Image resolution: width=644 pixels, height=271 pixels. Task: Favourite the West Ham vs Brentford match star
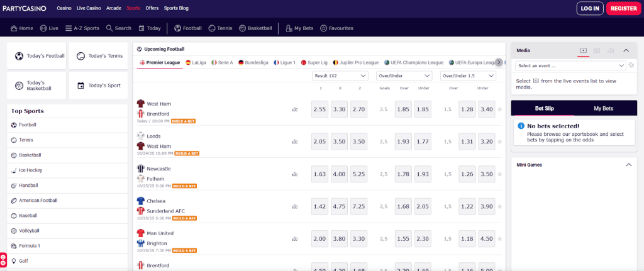point(499,109)
